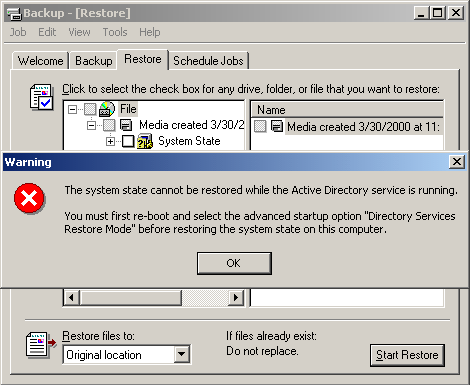Viewport: 470px width, 385px height.
Task: Click OK in the Warning dialog
Action: pyautogui.click(x=234, y=263)
